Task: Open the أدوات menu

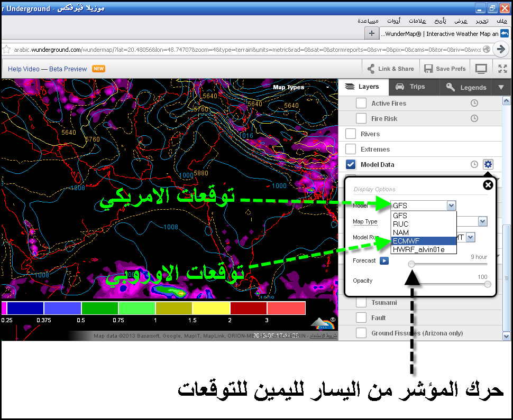Action: [x=393, y=21]
